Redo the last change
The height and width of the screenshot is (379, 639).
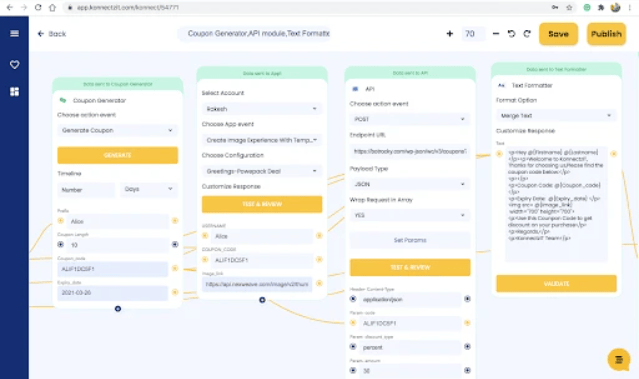[x=527, y=34]
